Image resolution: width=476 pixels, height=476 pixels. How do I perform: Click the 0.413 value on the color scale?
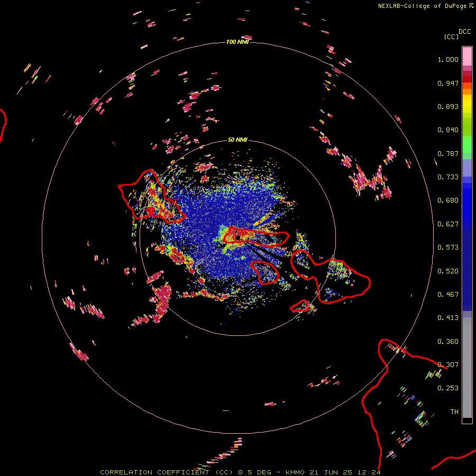448,318
